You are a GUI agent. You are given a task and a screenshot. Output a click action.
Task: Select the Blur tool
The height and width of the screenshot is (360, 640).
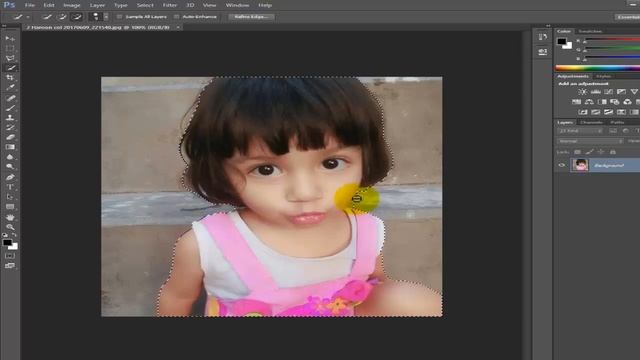point(10,157)
